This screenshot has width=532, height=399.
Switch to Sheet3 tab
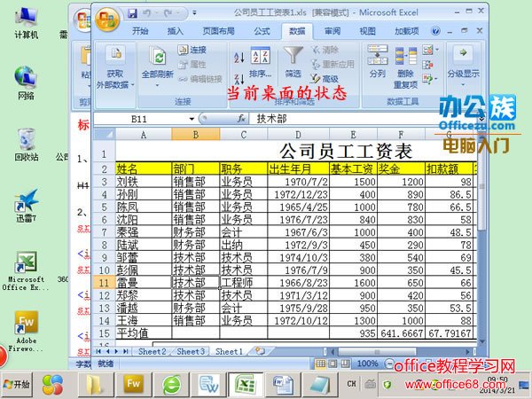(x=191, y=351)
